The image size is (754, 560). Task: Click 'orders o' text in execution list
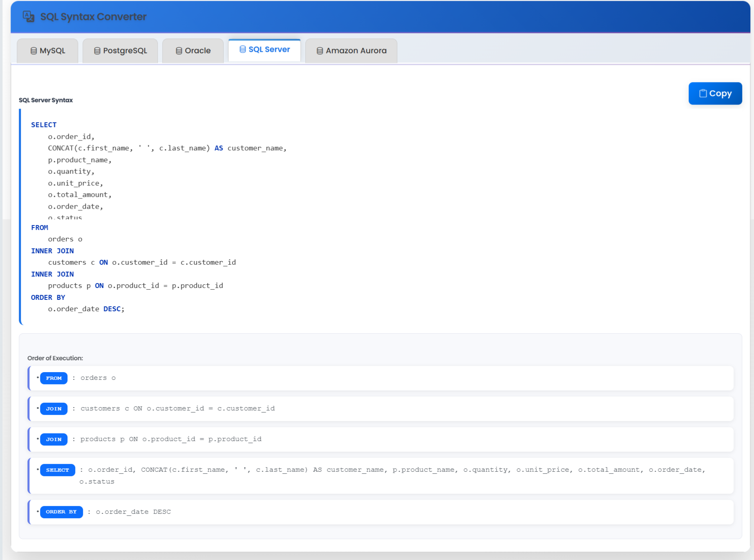(x=98, y=378)
